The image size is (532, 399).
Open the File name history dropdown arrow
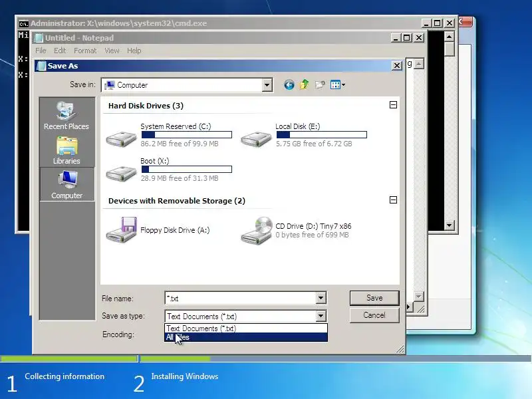(x=321, y=298)
